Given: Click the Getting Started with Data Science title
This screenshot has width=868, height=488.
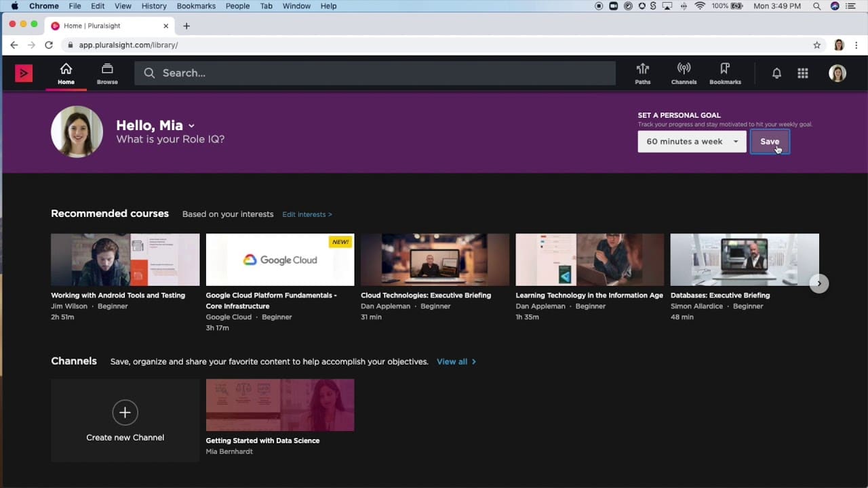Looking at the screenshot, I should (262, 441).
